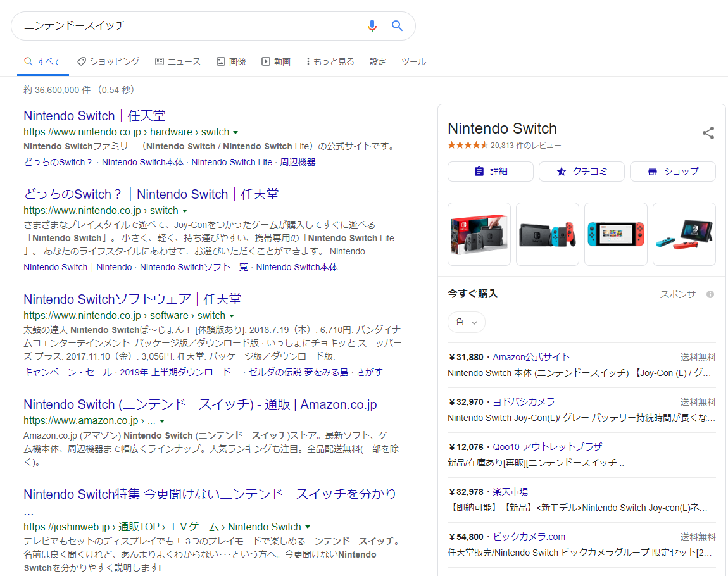Click the 2019年 上半期ダウンロード sitelink

[180, 372]
